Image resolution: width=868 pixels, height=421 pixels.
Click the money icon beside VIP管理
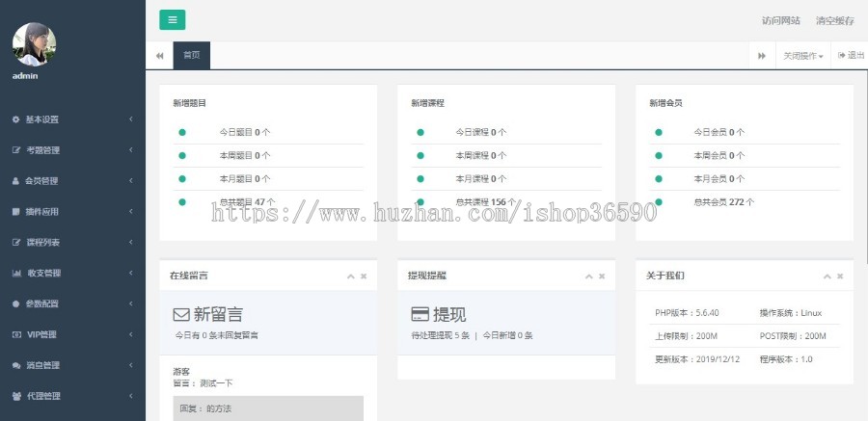[x=16, y=334]
